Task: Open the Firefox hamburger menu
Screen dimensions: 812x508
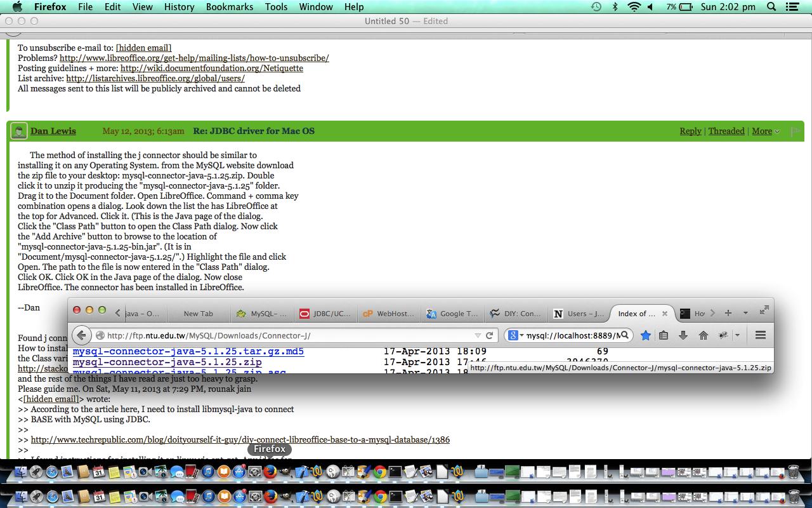Action: tap(761, 335)
